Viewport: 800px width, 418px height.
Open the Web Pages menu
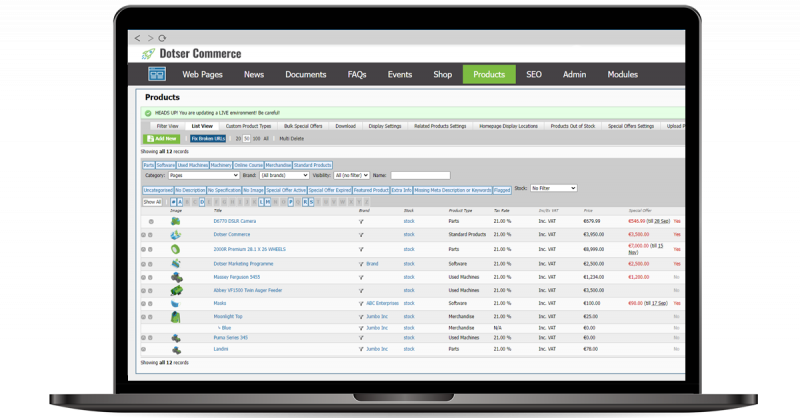[x=203, y=75]
